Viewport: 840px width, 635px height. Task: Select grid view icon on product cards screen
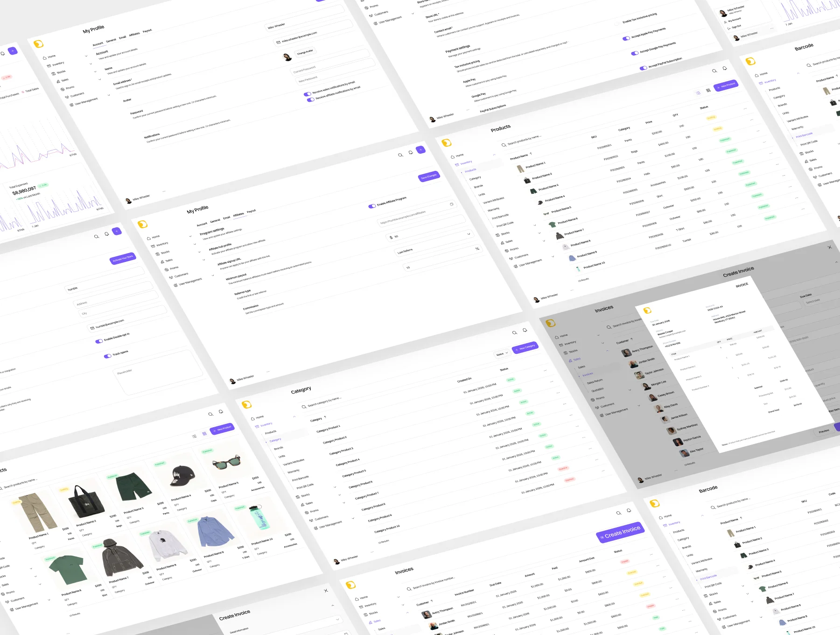click(204, 434)
